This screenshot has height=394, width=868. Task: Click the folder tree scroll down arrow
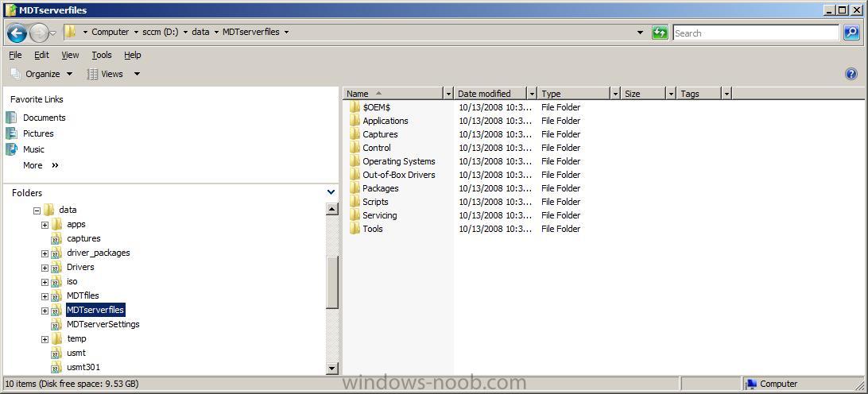click(x=332, y=368)
